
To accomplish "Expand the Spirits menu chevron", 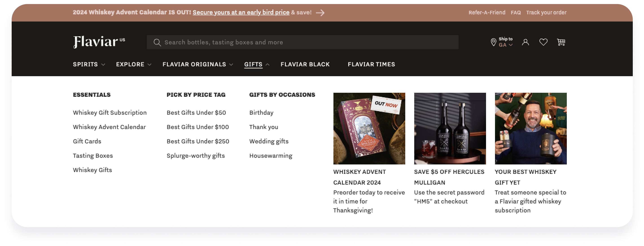I will coord(103,65).
